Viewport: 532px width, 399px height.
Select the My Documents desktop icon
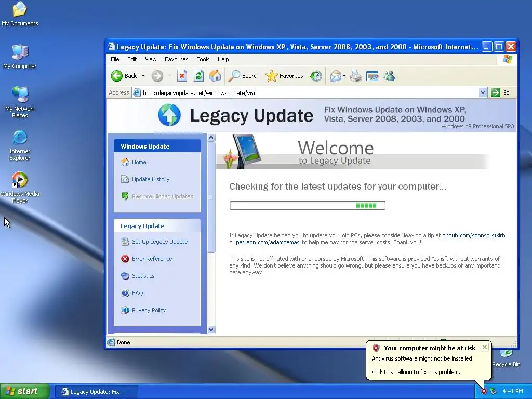[x=20, y=14]
